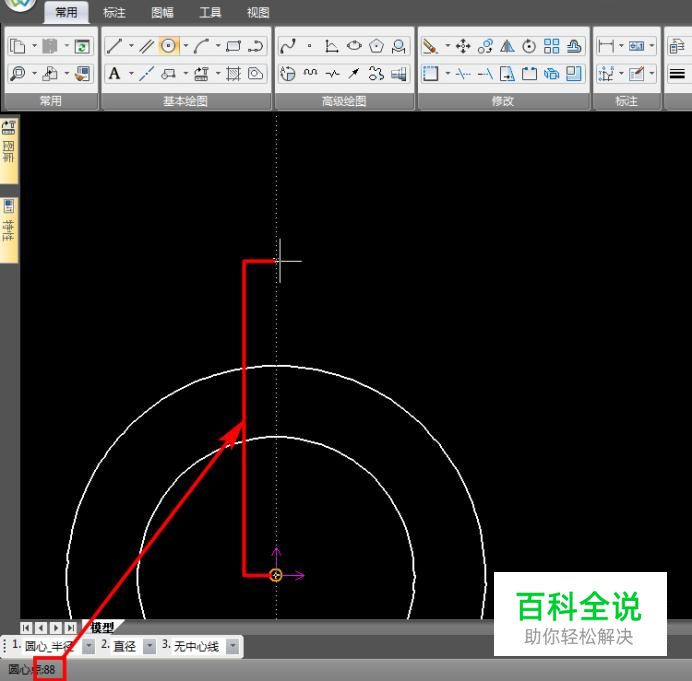Click the Mirror tool
The image size is (692, 681).
pyautogui.click(x=507, y=46)
